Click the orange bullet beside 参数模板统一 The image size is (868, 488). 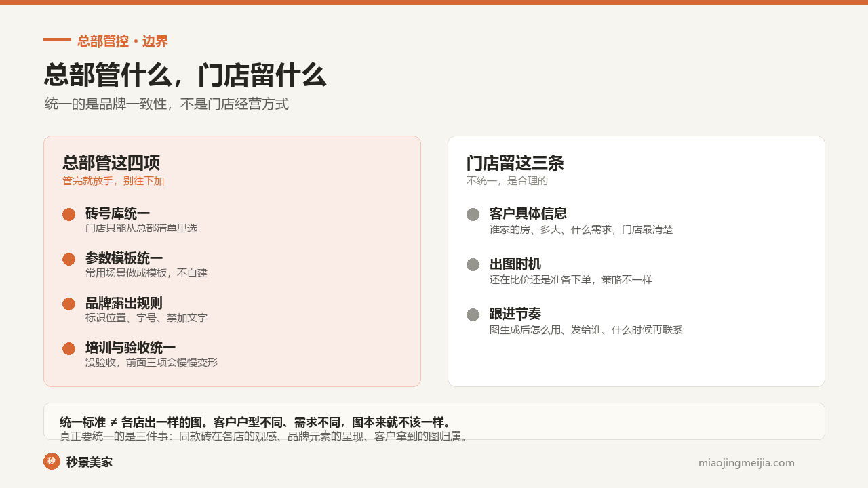point(68,259)
